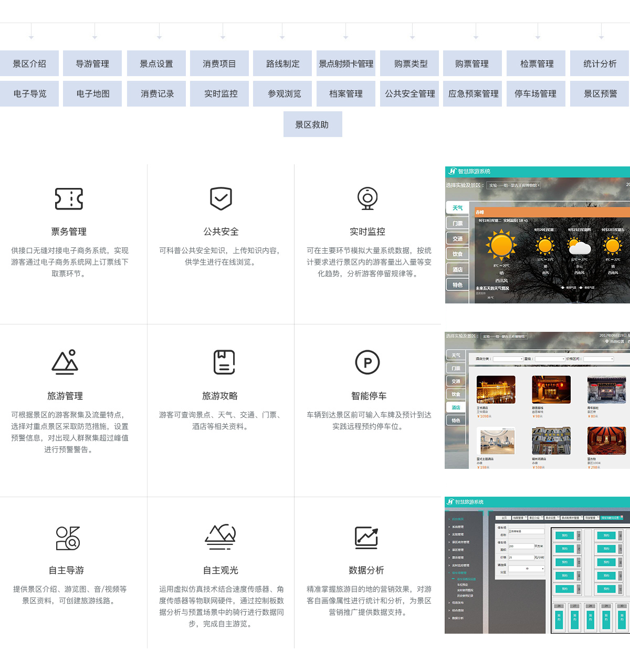Open the 蒙式主题酒店 hotel thumbnail
This screenshot has height=672, width=630.
pyautogui.click(x=496, y=440)
